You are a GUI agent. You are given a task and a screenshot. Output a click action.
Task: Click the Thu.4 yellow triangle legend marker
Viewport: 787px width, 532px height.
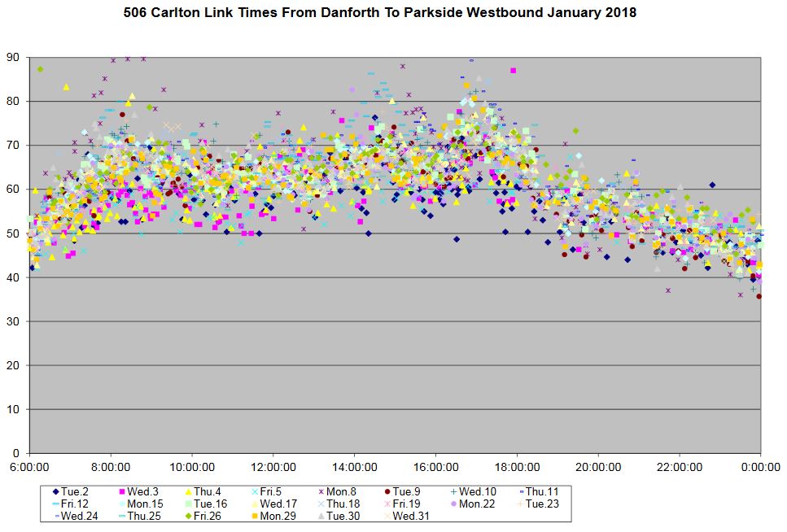pos(189,492)
